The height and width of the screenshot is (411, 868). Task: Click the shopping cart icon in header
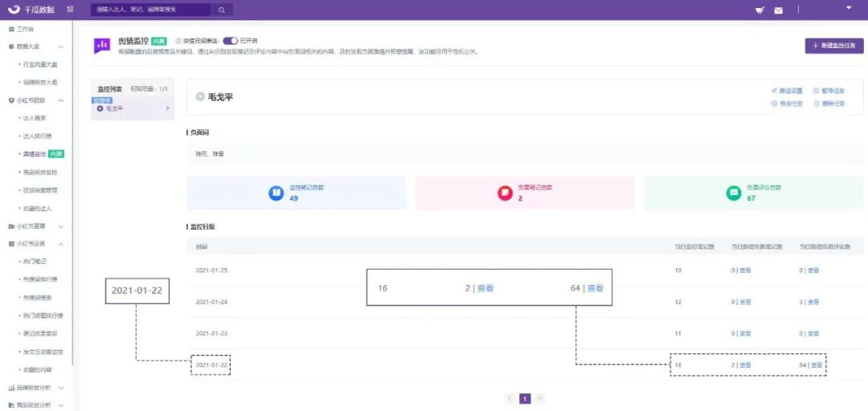pyautogui.click(x=759, y=10)
